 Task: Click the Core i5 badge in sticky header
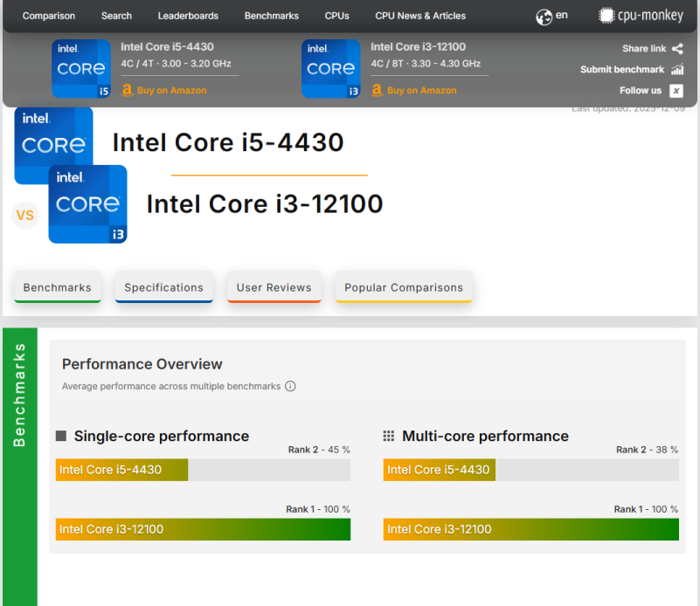tap(81, 69)
